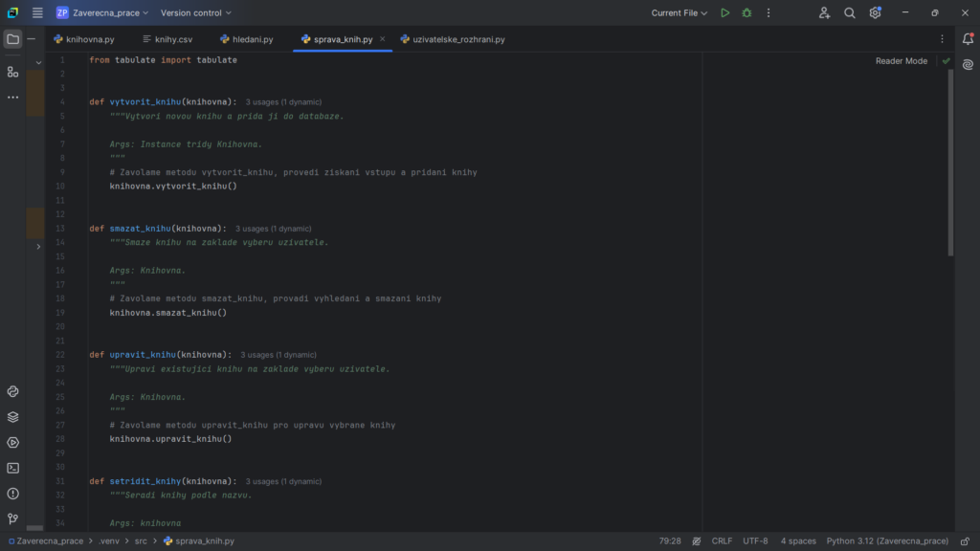Open the Structure tool window
The image size is (980, 551).
[12, 73]
